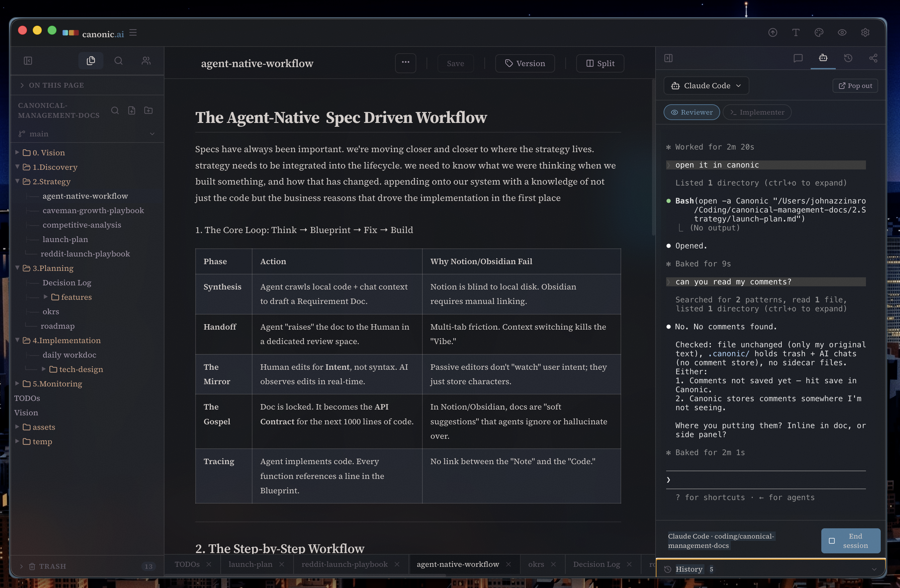Click the Claude Code prompt input line

coord(766,480)
